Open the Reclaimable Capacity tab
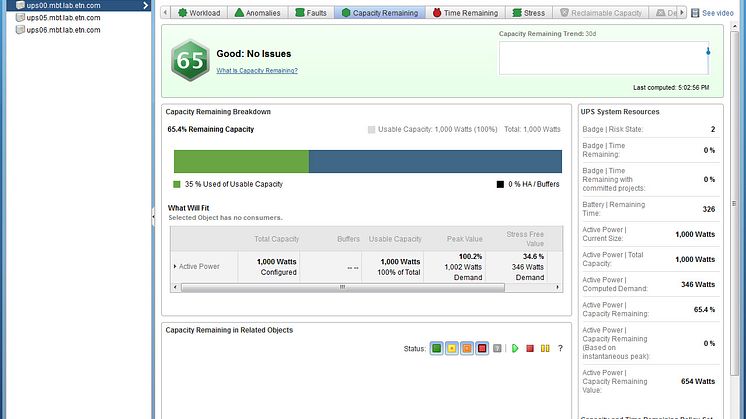 coord(600,13)
